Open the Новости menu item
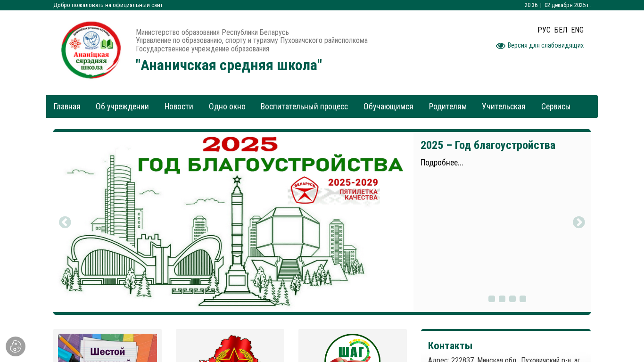Image resolution: width=644 pixels, height=362 pixels. pyautogui.click(x=179, y=107)
